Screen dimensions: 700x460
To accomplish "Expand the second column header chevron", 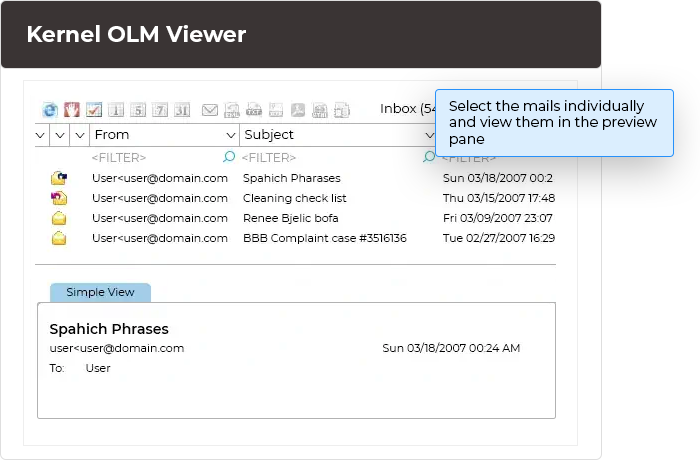I will click(x=60, y=135).
